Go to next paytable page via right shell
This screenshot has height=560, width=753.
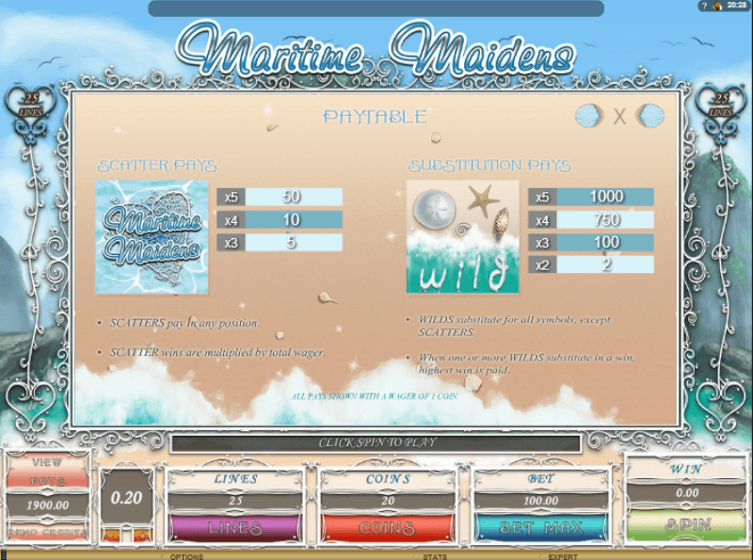pyautogui.click(x=650, y=116)
